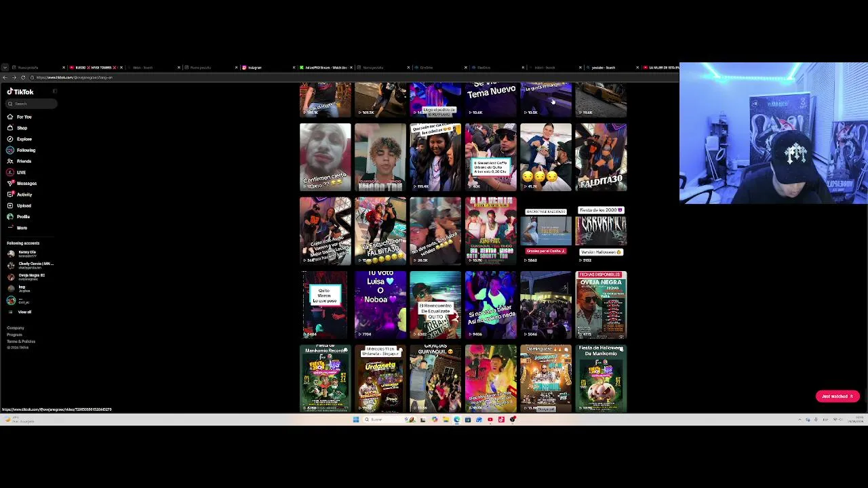868x488 pixels.
Task: Open the Oveja Negra Fechas Disponibles video
Action: [x=601, y=305]
